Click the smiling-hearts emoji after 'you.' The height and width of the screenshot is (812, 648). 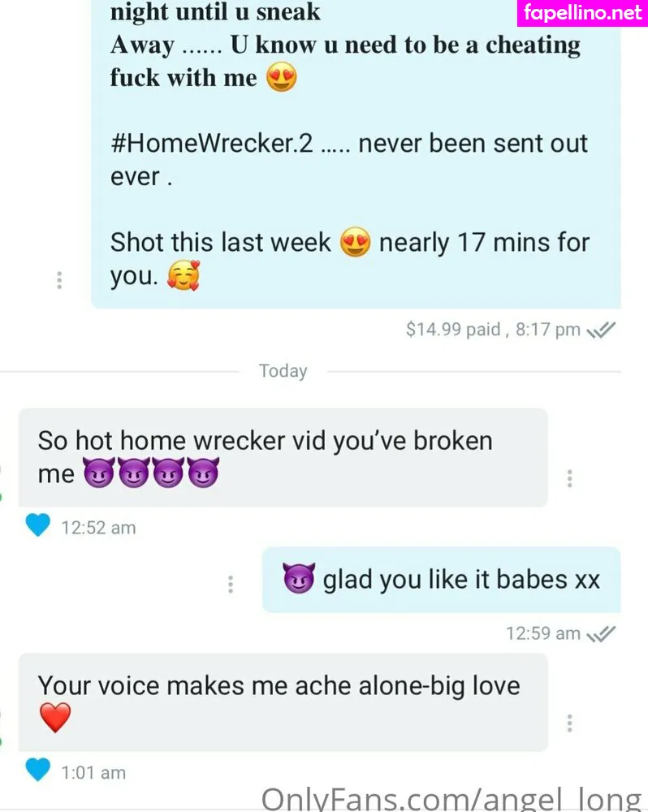coord(184,275)
